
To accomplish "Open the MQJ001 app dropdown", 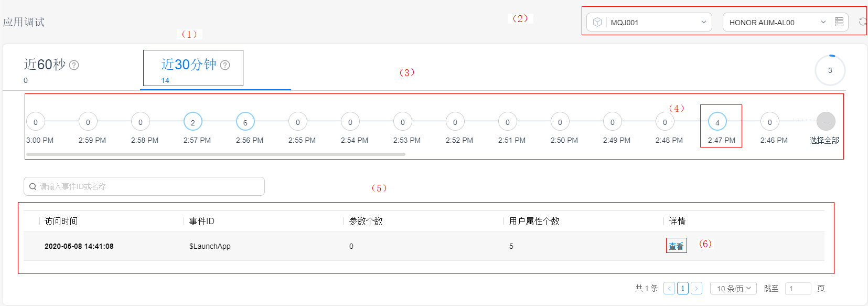I will click(x=649, y=22).
